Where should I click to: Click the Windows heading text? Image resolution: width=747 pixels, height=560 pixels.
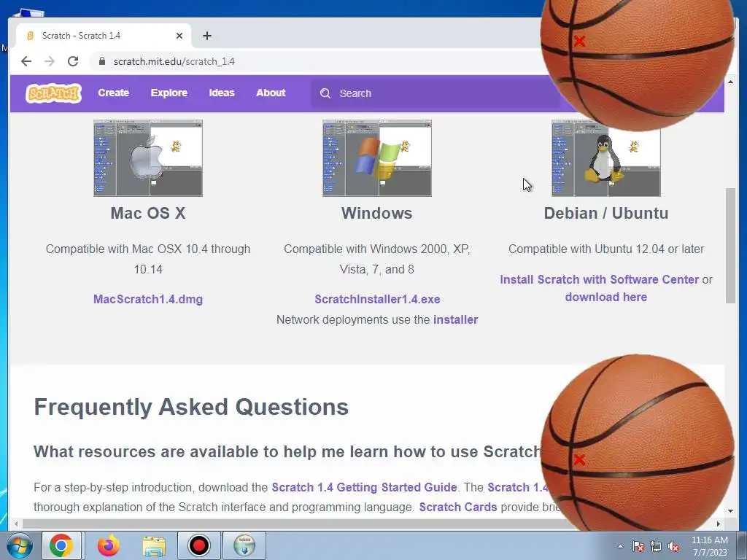click(x=377, y=214)
